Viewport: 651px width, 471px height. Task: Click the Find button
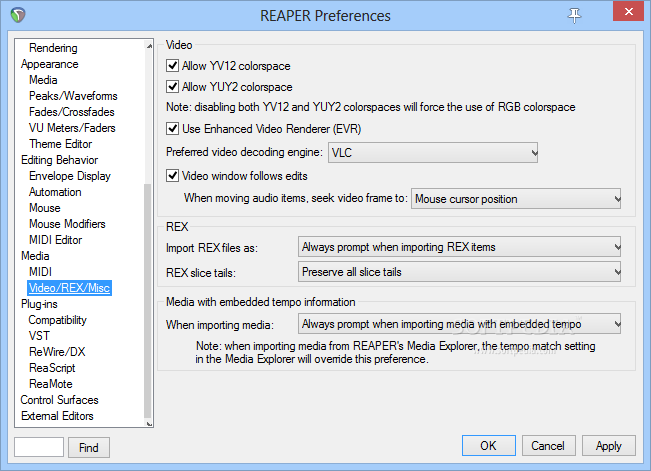89,447
